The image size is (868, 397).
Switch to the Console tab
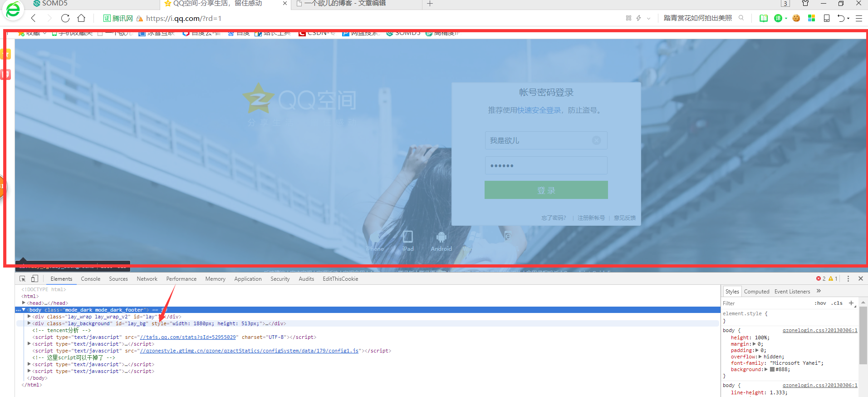click(90, 279)
